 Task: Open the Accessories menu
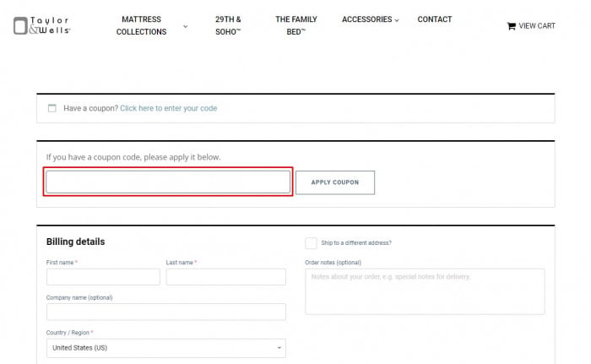(x=366, y=19)
